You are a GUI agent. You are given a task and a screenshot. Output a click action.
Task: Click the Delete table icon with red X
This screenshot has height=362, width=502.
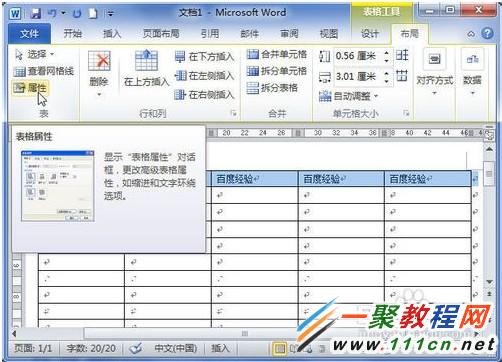pos(99,61)
